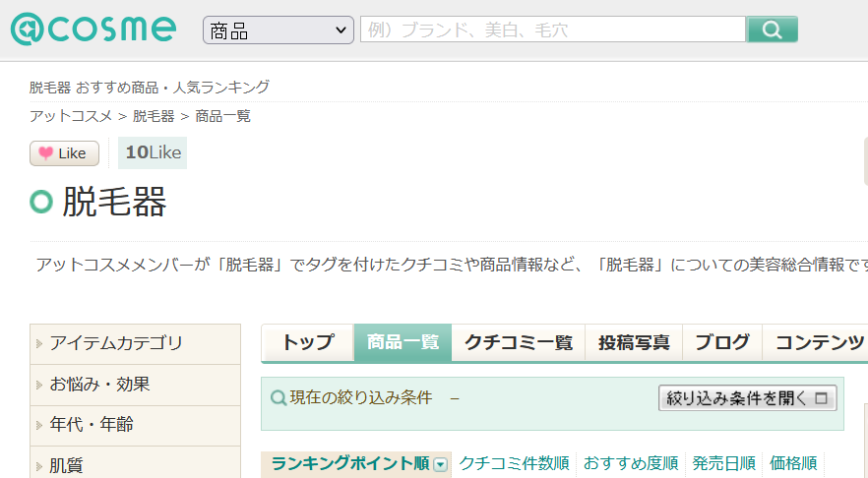Open the ブログ tab
868x478 pixels.
pyautogui.click(x=721, y=342)
